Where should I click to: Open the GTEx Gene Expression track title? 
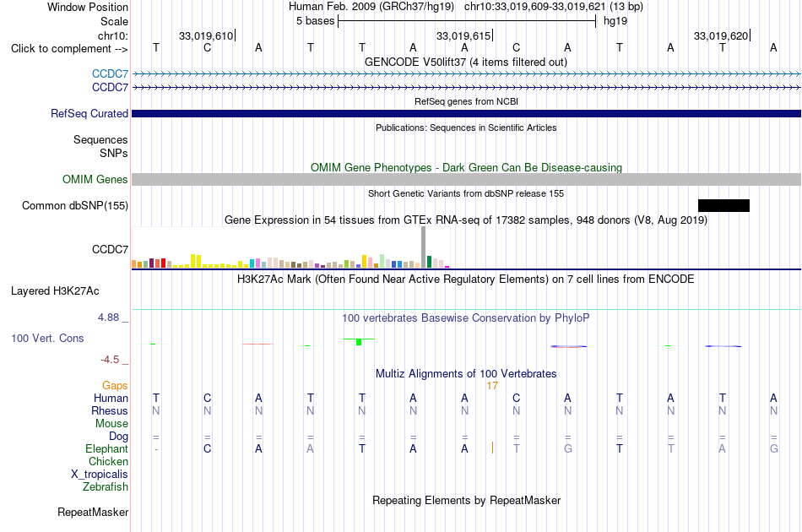[x=466, y=220]
